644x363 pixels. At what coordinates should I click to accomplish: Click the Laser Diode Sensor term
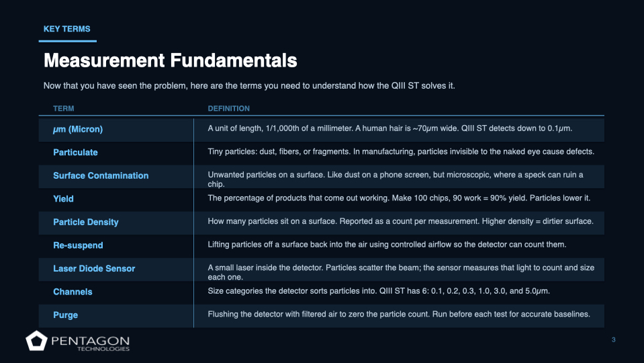[x=94, y=268]
